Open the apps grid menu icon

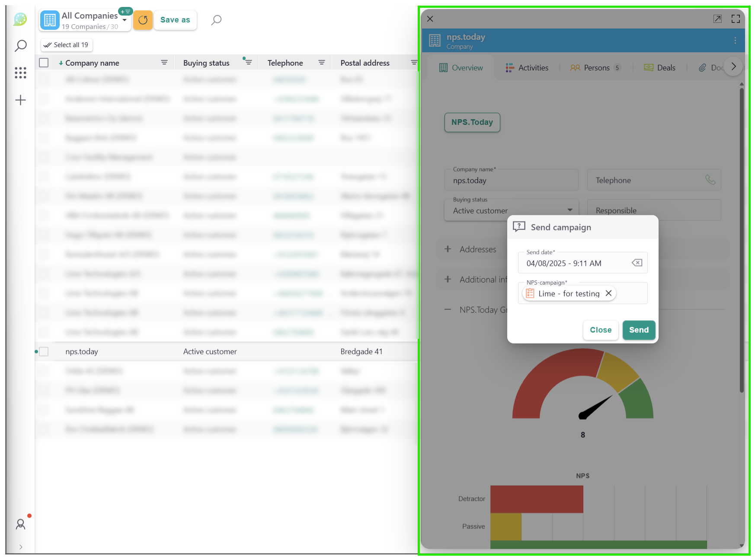20,73
